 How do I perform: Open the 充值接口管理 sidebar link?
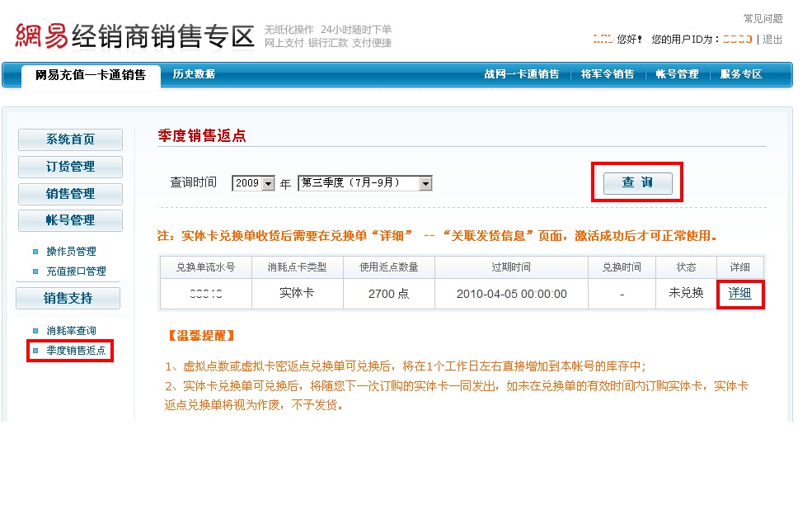(76, 271)
